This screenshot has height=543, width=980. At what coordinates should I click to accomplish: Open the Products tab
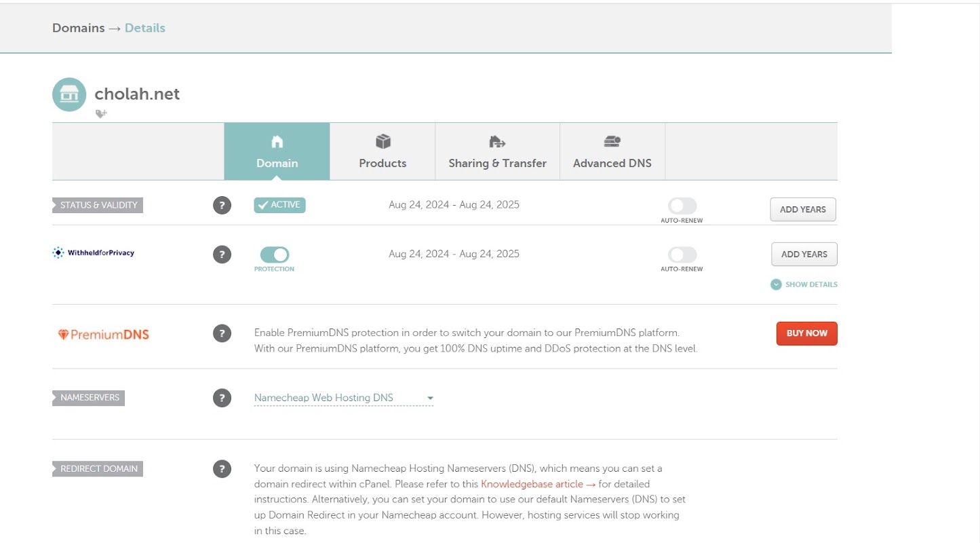pos(383,151)
